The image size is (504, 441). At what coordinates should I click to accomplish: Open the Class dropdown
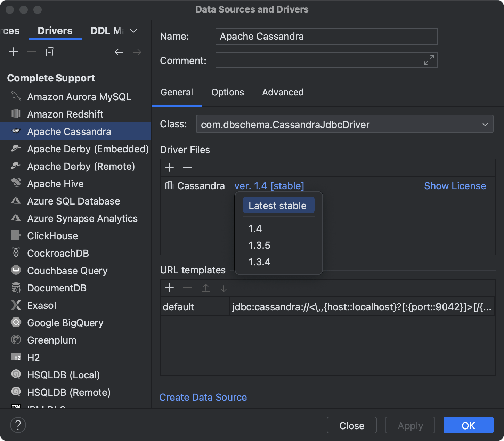[x=485, y=124]
